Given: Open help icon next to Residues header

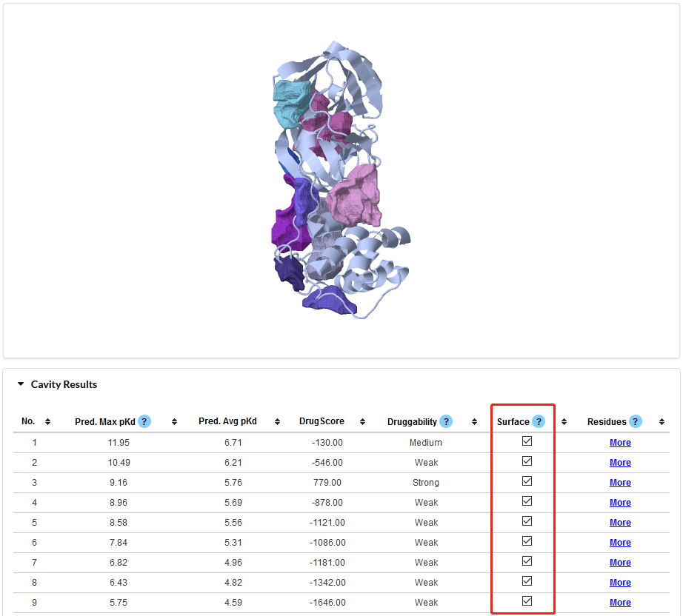Looking at the screenshot, I should (x=635, y=421).
